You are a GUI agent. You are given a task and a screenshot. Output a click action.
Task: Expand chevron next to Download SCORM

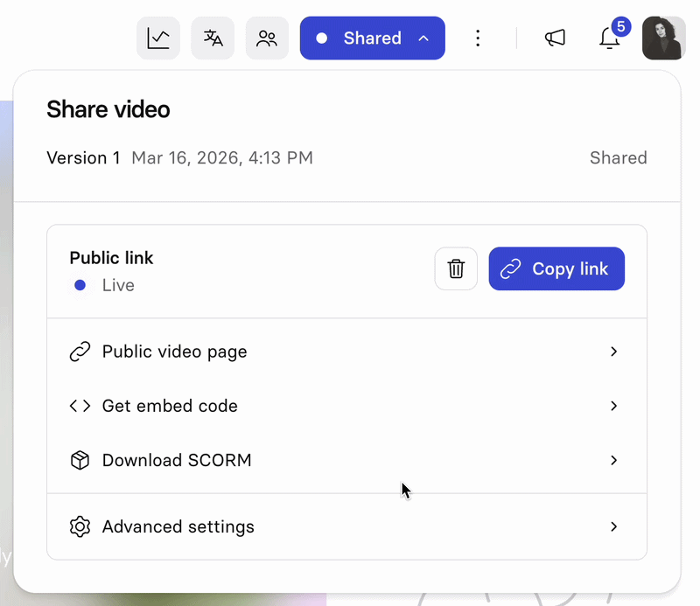[614, 460]
